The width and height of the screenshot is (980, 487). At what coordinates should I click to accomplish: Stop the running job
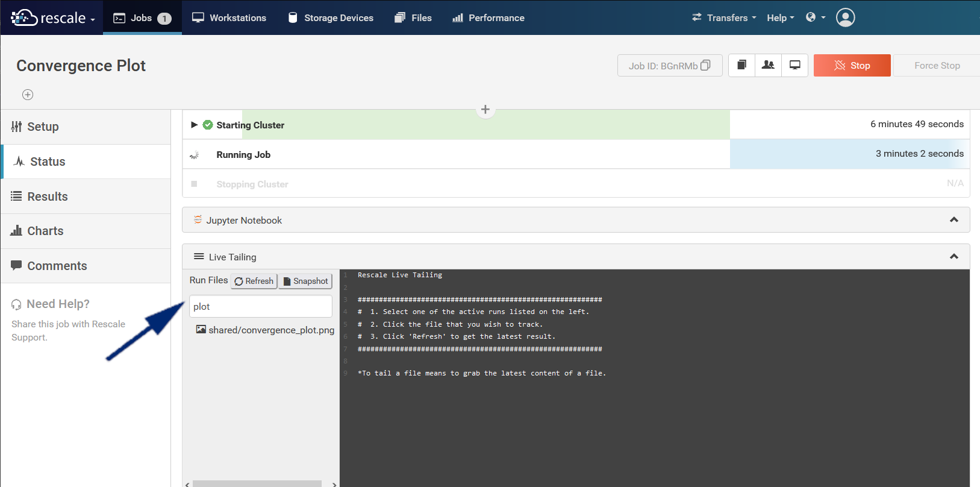[852, 66]
